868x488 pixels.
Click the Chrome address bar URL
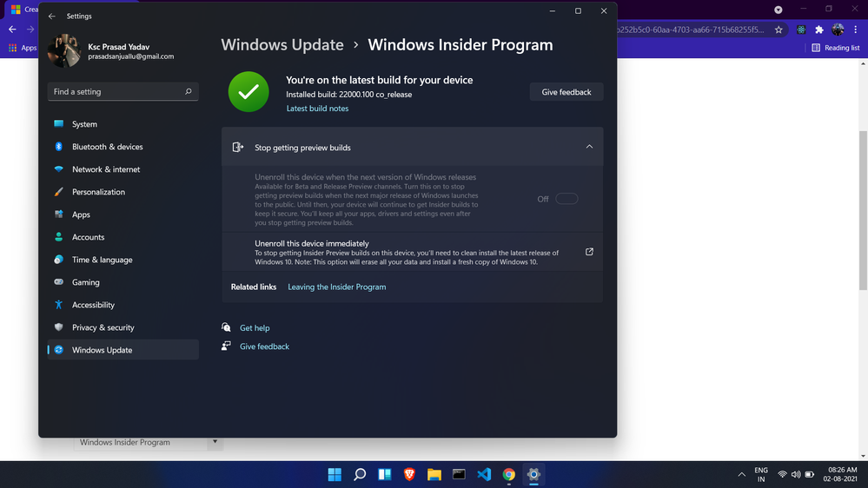coord(691,30)
